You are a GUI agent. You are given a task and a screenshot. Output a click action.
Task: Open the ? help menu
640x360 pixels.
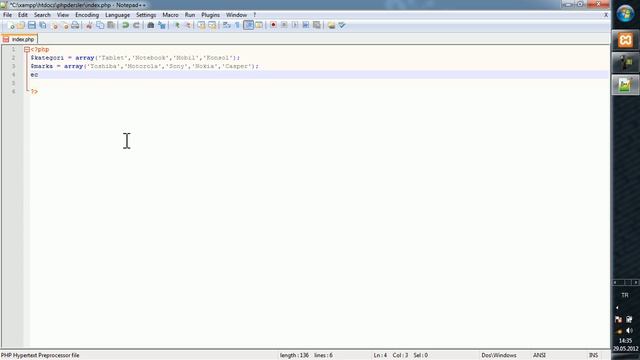coord(255,15)
